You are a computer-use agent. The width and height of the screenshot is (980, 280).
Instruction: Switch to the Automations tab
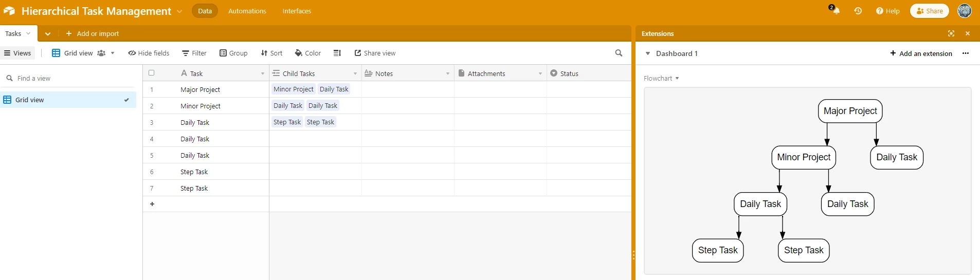tap(247, 11)
